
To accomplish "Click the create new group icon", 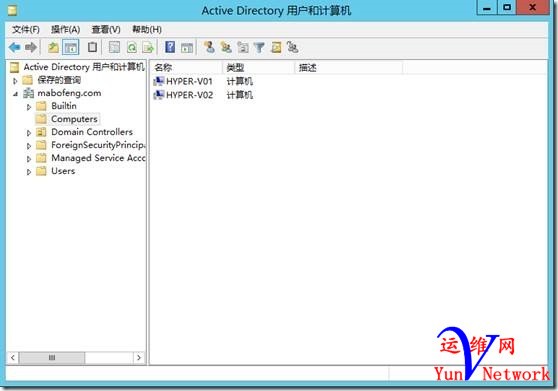I will point(226,47).
